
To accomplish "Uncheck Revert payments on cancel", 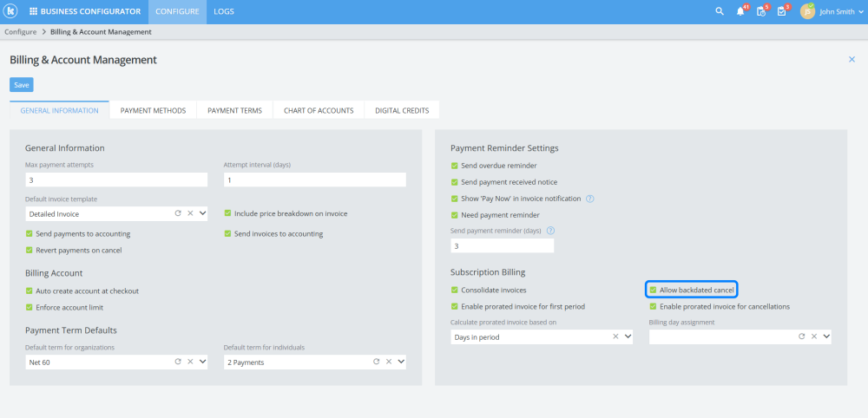I will [30, 251].
